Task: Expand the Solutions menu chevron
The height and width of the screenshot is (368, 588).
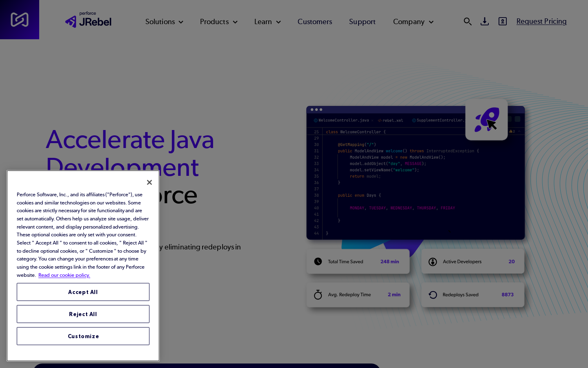Action: 181,22
